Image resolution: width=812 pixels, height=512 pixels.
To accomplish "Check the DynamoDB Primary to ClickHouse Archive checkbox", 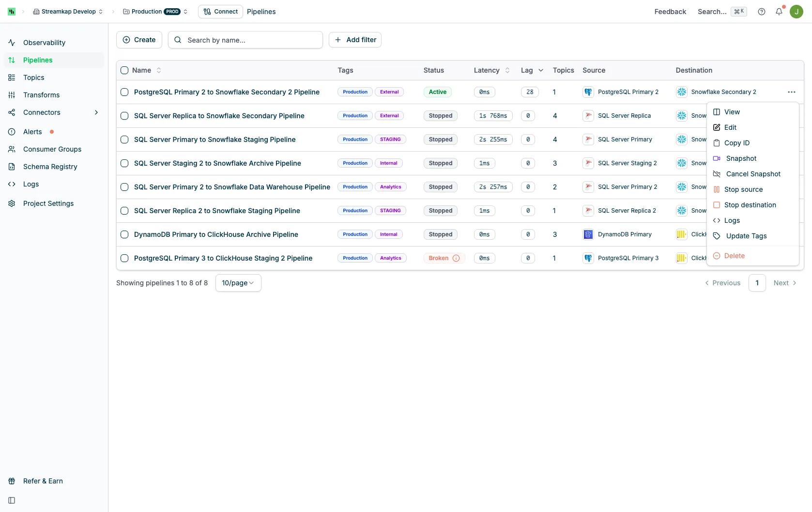I will [124, 234].
